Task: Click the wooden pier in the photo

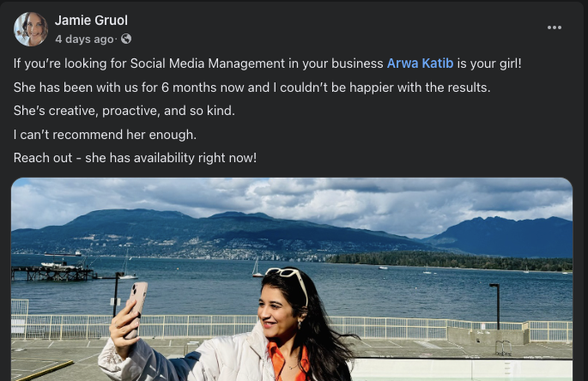Action: pos(52,273)
